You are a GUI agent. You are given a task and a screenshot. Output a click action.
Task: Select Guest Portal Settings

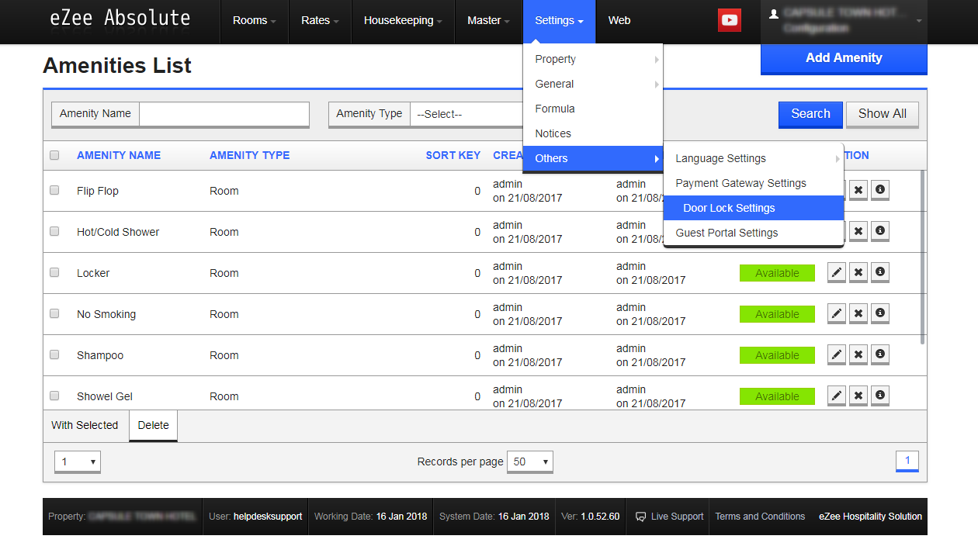tap(754, 233)
